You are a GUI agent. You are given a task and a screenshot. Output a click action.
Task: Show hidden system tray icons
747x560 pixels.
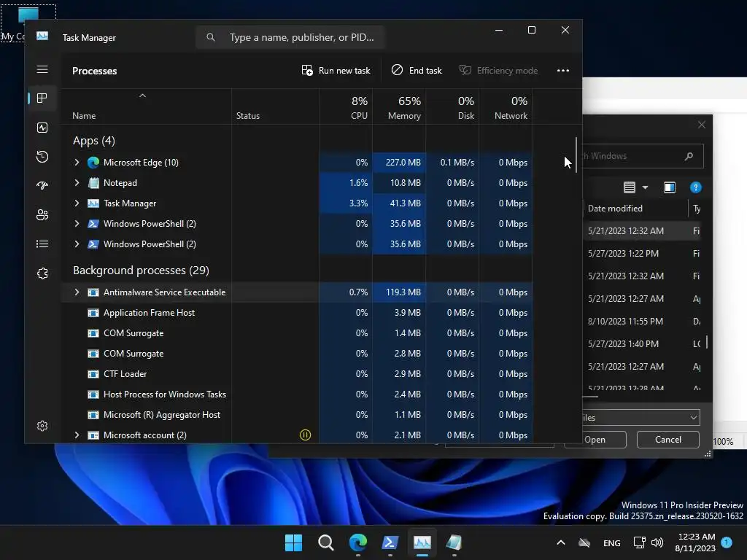(561, 542)
